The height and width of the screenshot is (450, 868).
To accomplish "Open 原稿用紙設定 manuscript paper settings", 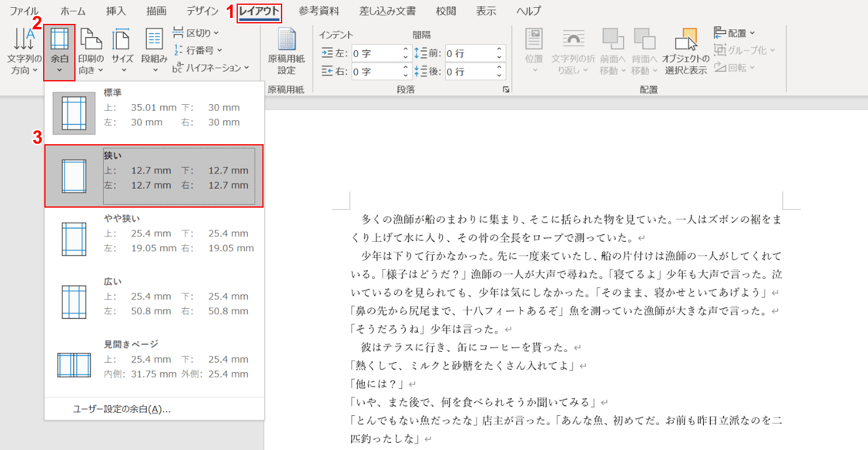I will point(286,52).
